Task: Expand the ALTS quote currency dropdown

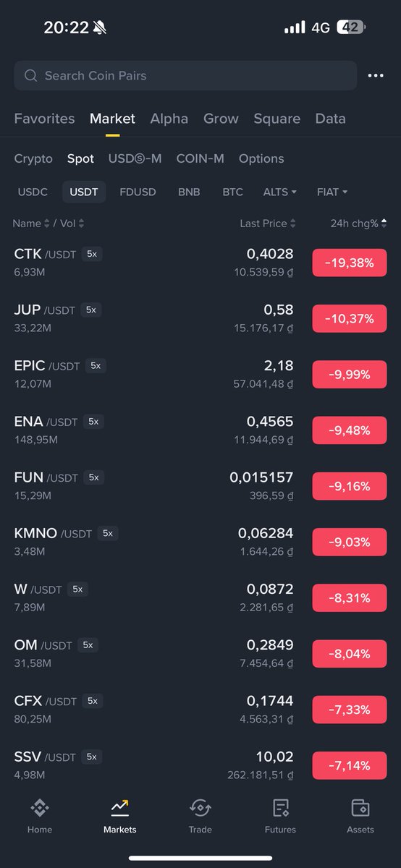Action: 280,192
